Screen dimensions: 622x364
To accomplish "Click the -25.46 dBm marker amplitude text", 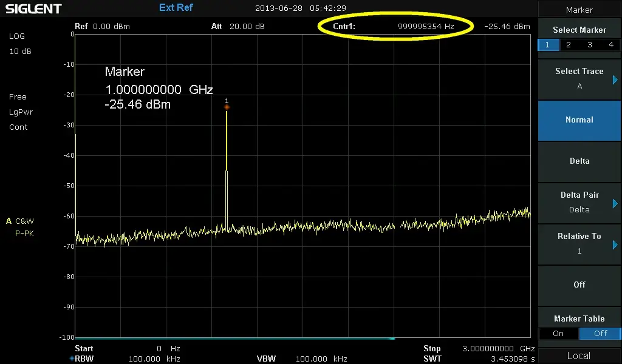I will pos(138,104).
